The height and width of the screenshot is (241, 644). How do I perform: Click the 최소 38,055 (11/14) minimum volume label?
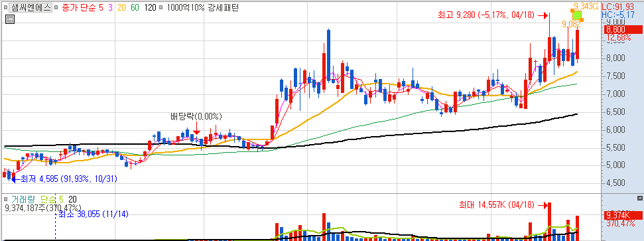[94, 214]
